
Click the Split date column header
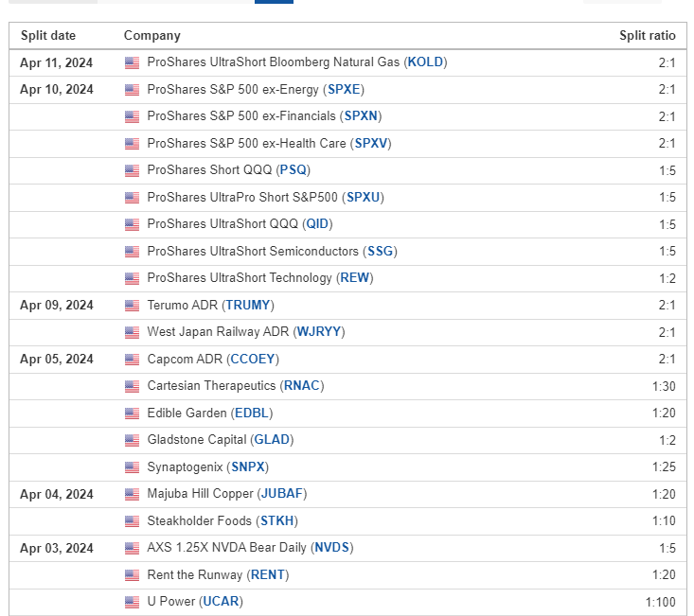[48, 35]
